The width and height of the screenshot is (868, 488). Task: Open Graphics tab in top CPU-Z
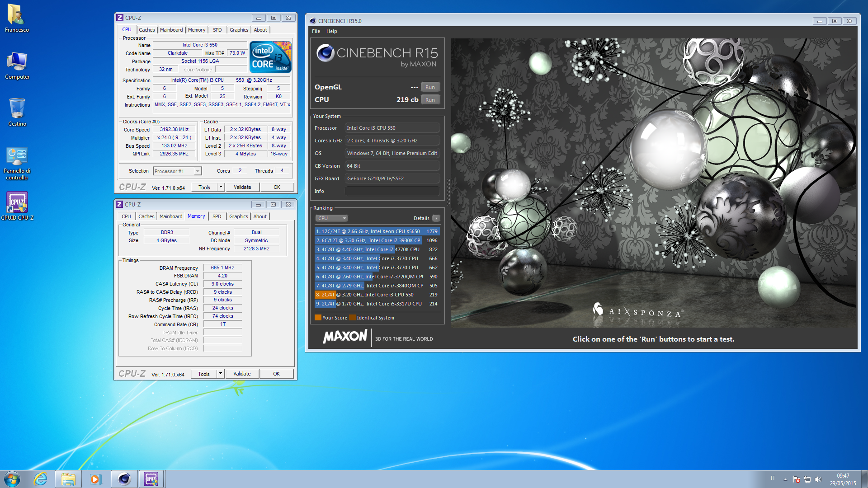click(x=239, y=30)
